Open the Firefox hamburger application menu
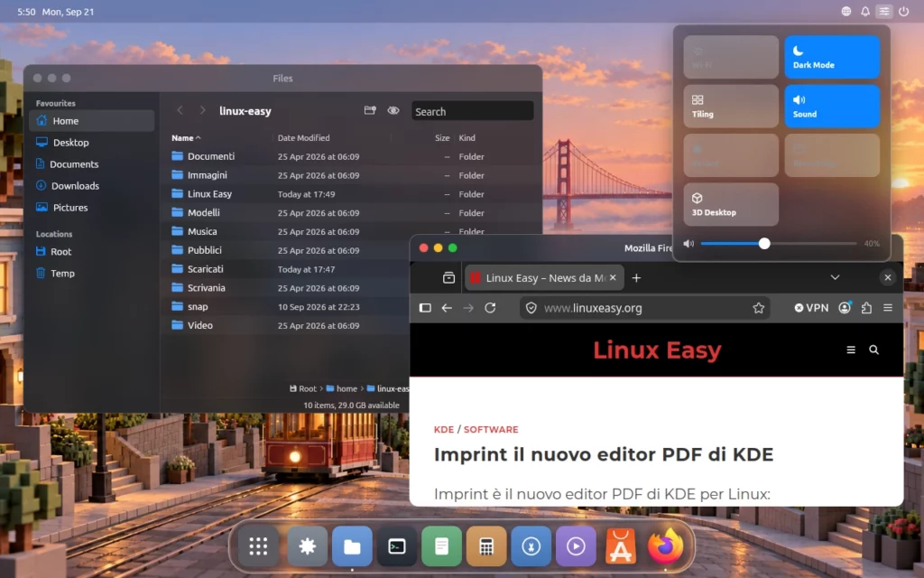The height and width of the screenshot is (578, 924). click(888, 308)
